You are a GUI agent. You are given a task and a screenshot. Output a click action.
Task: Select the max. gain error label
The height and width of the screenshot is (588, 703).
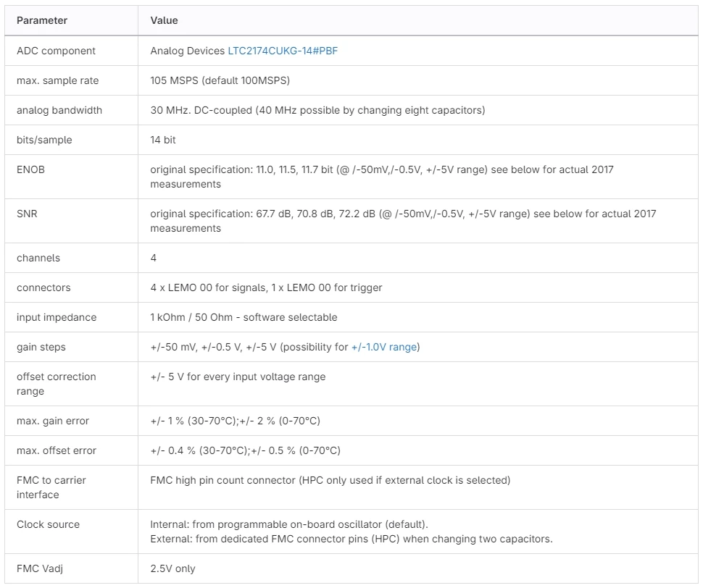tap(53, 421)
